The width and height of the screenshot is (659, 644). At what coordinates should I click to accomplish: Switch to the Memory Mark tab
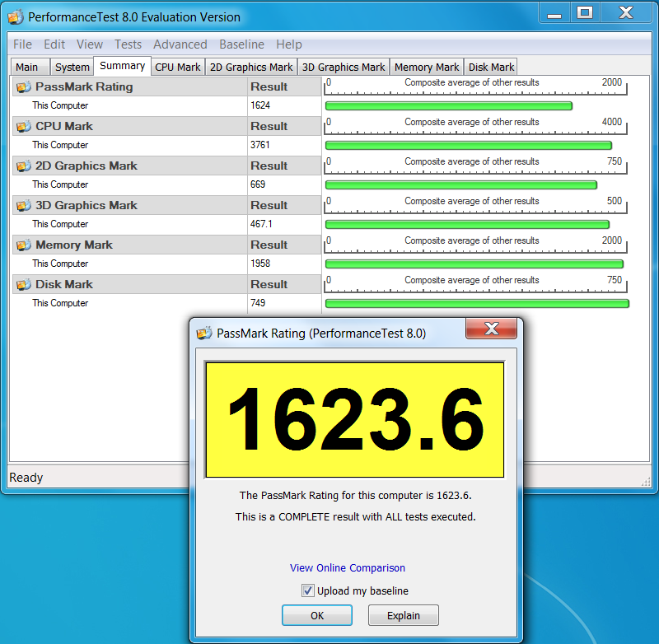(x=427, y=68)
